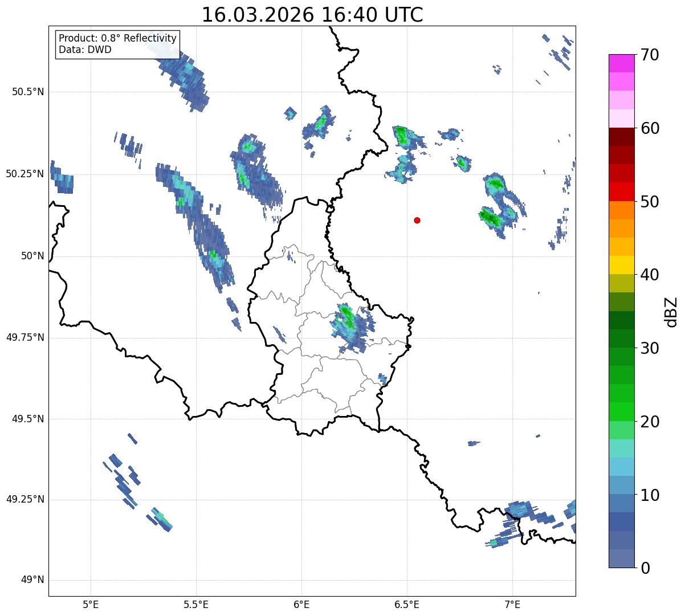Pick the bright green swatch above 20 dBZ
The image size is (685, 616).
(621, 412)
